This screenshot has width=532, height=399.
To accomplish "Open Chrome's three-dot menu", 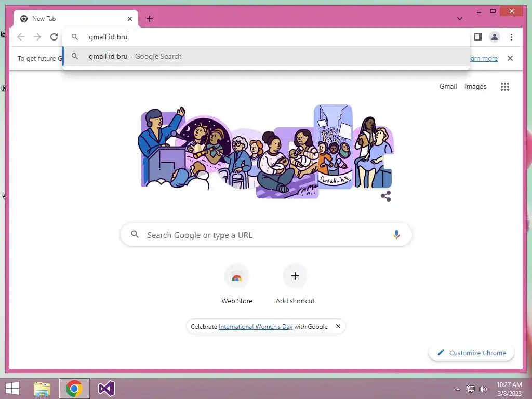I will coord(511,37).
